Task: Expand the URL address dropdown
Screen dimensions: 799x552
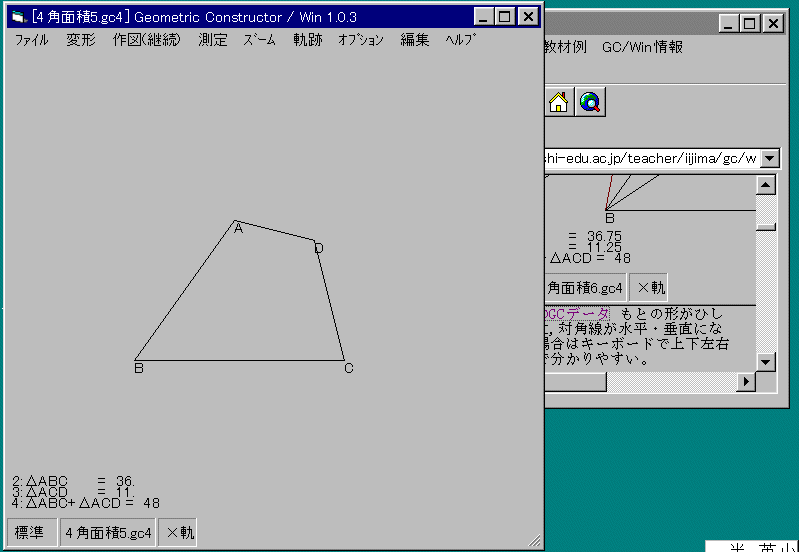Action: tap(769, 158)
